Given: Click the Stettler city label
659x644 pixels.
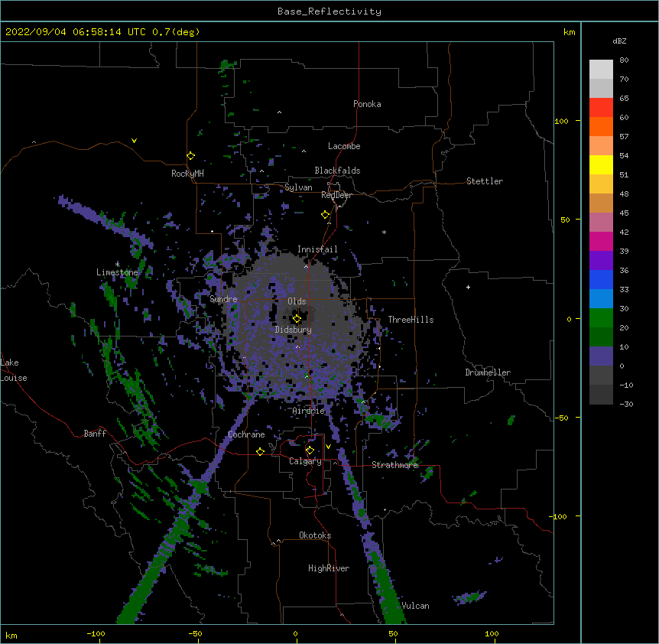Looking at the screenshot, I should [x=485, y=181].
